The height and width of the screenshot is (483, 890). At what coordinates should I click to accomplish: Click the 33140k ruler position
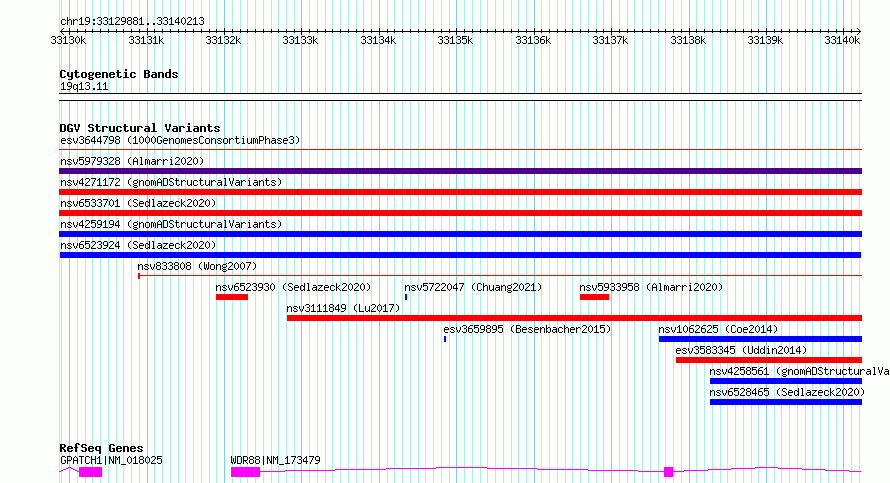[x=842, y=40]
